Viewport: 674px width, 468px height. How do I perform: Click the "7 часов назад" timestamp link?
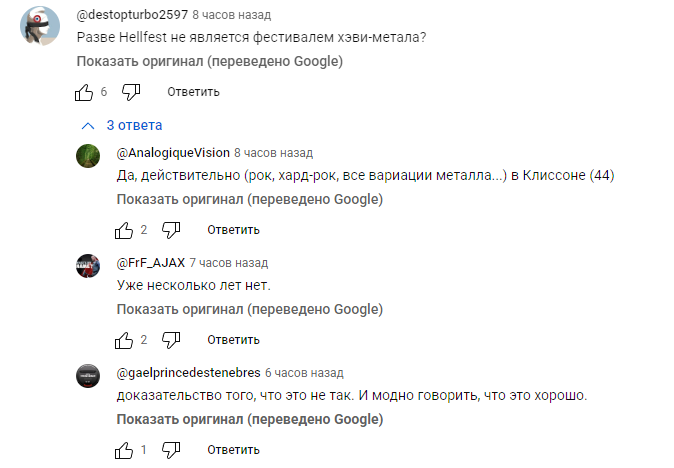click(229, 263)
